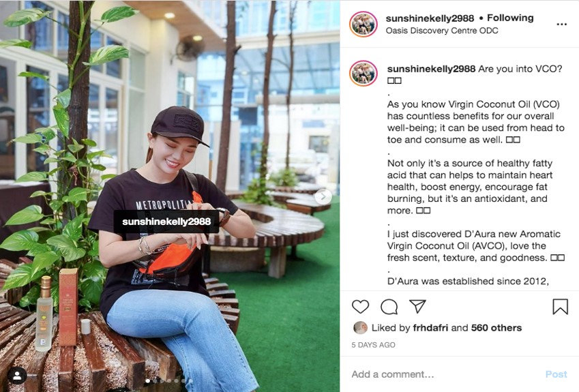Open profile avatar beside the caption
579x392 pixels.
(363, 73)
